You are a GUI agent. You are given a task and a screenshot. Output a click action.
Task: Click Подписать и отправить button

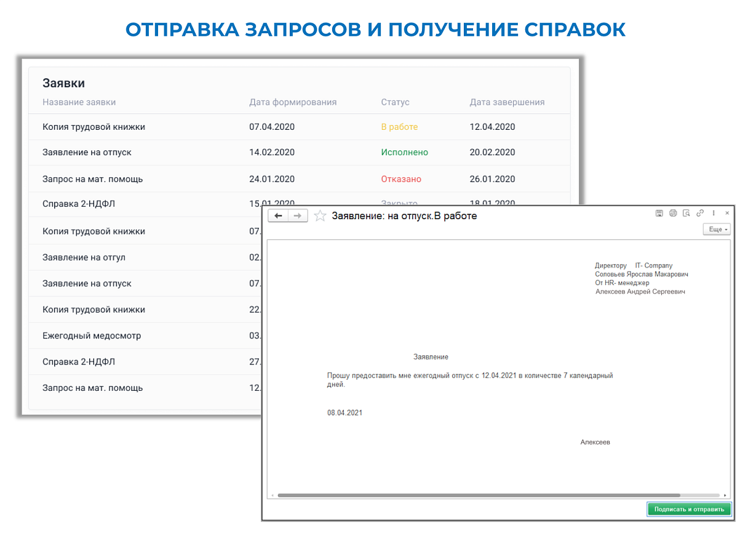point(689,509)
